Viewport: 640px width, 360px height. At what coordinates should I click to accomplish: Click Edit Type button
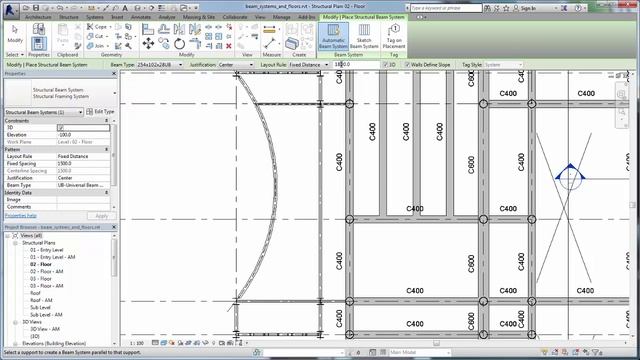100,111
